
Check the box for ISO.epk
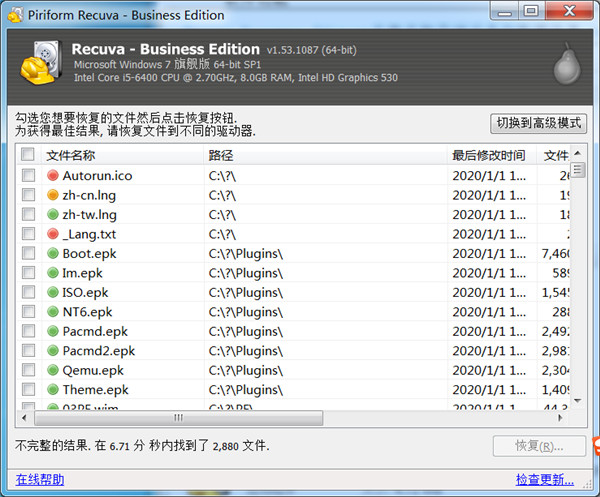[x=28, y=292]
